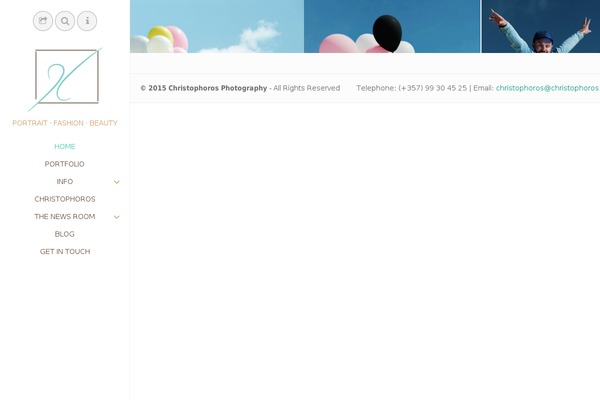Open the BLOG menu item
The width and height of the screenshot is (600, 400).
click(65, 234)
